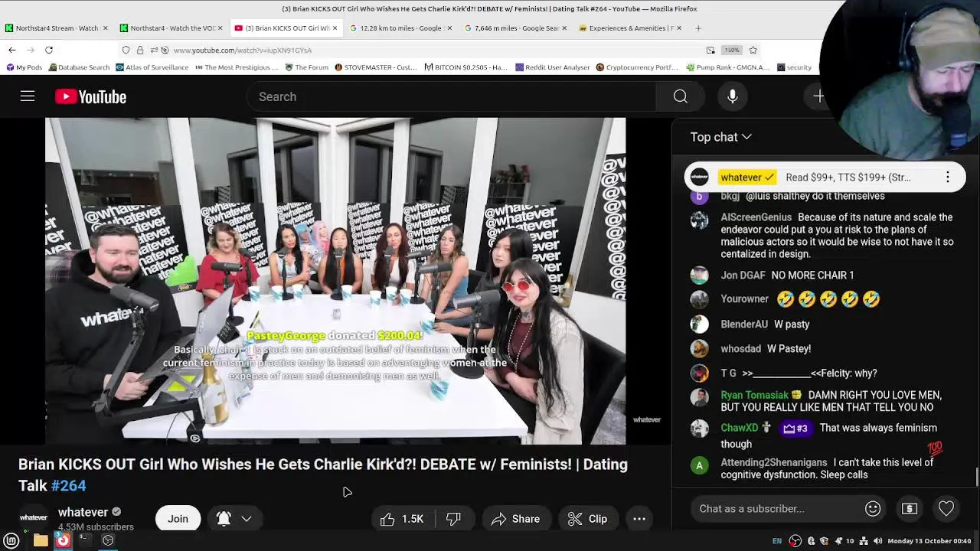Open the Linux Mint start menu icon
Viewport: 980px width, 551px height.
[x=11, y=540]
